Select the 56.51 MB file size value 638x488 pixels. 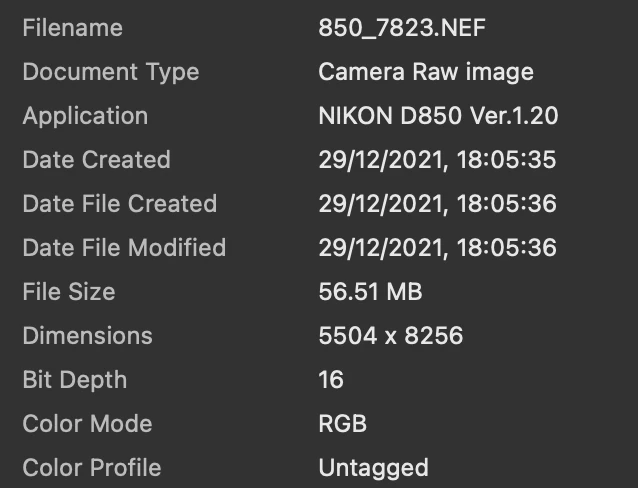click(370, 292)
